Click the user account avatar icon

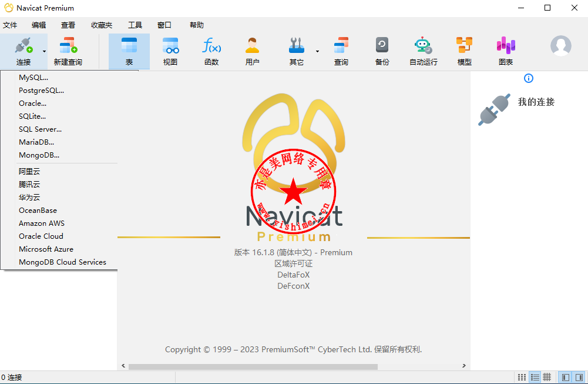click(x=560, y=46)
